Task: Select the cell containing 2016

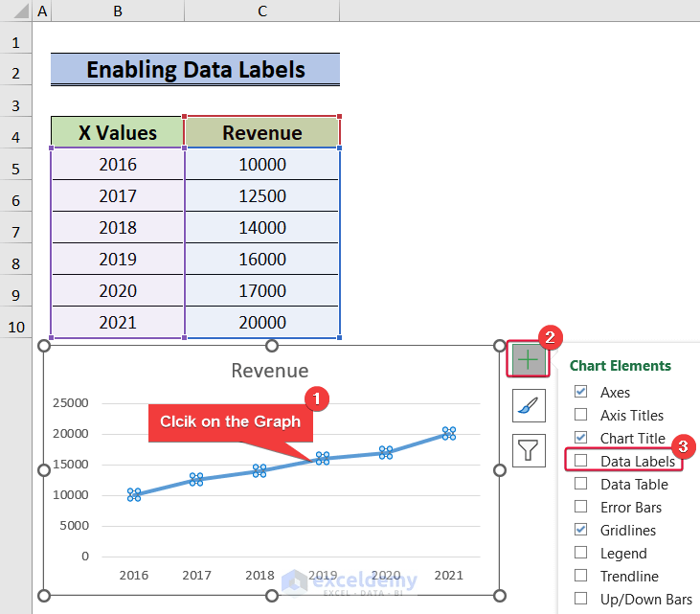Action: click(118, 165)
